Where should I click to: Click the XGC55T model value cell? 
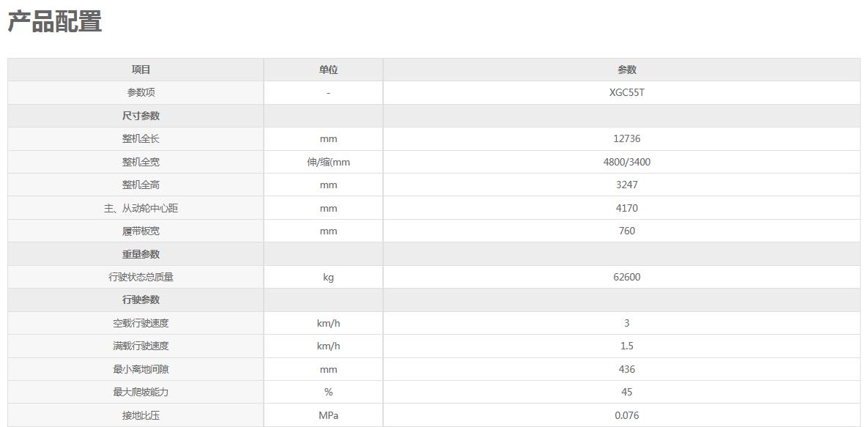tap(626, 92)
